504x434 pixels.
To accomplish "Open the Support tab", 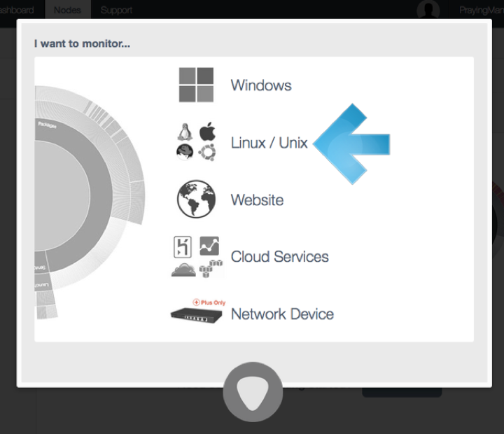I will pyautogui.click(x=116, y=10).
